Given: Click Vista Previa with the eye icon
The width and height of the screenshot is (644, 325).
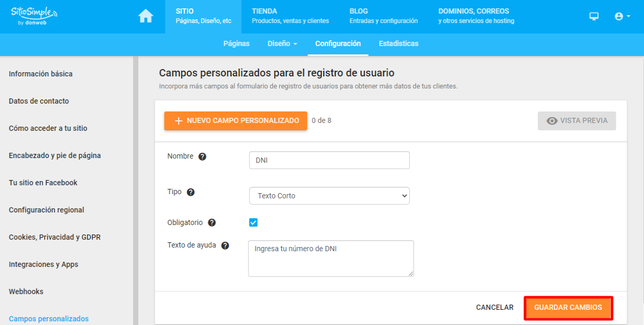Looking at the screenshot, I should pyautogui.click(x=577, y=121).
